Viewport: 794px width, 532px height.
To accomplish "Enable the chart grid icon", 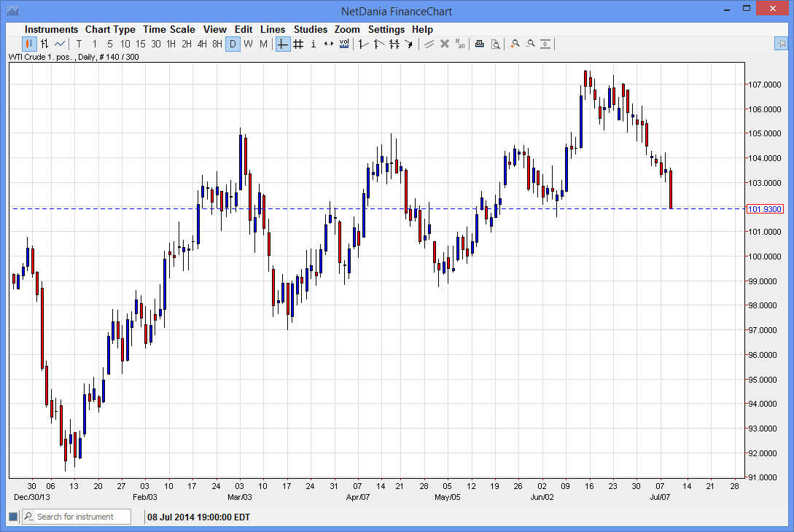I will coord(297,44).
